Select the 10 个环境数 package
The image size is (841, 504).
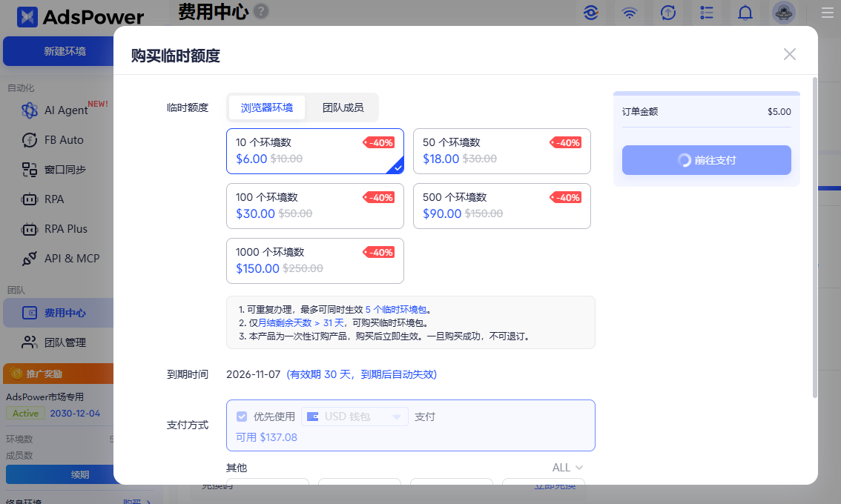click(315, 151)
